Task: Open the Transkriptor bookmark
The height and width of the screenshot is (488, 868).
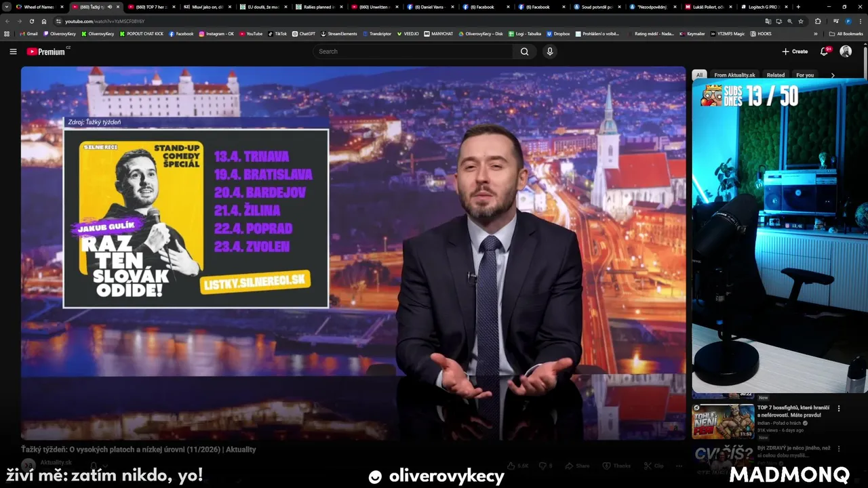Action: (377, 33)
